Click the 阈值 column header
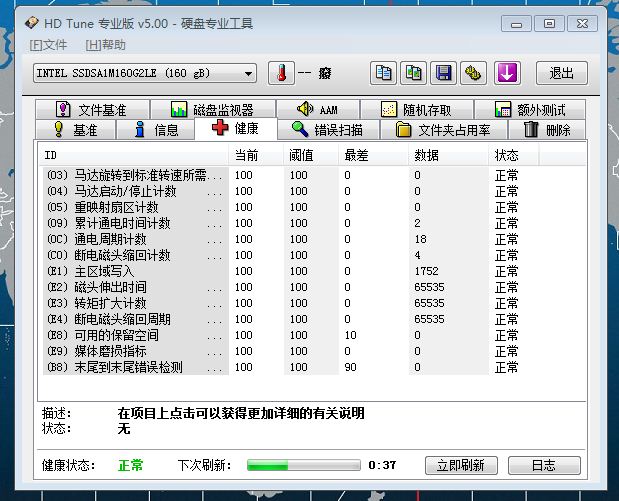 [311, 155]
